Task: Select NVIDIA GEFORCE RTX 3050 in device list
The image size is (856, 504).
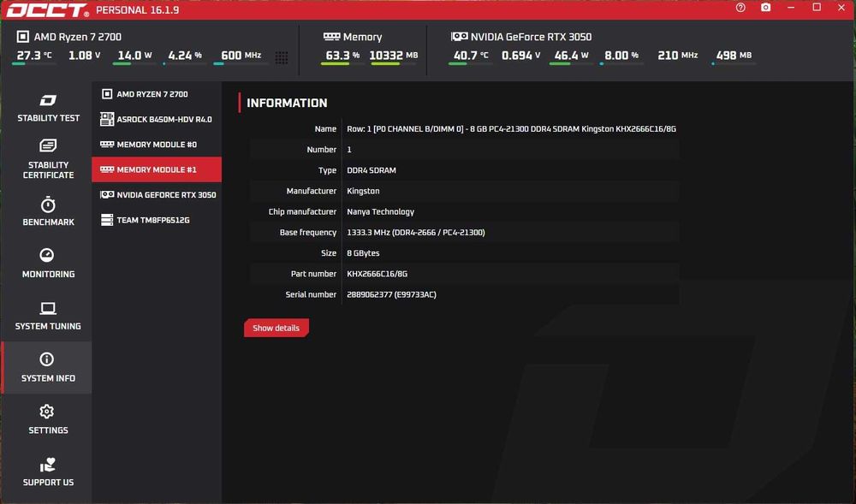Action: pyautogui.click(x=157, y=195)
